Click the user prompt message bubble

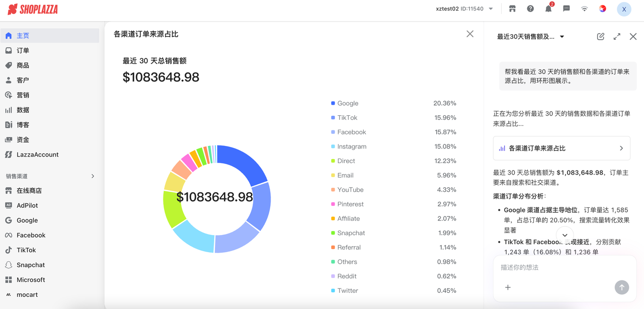click(568, 76)
